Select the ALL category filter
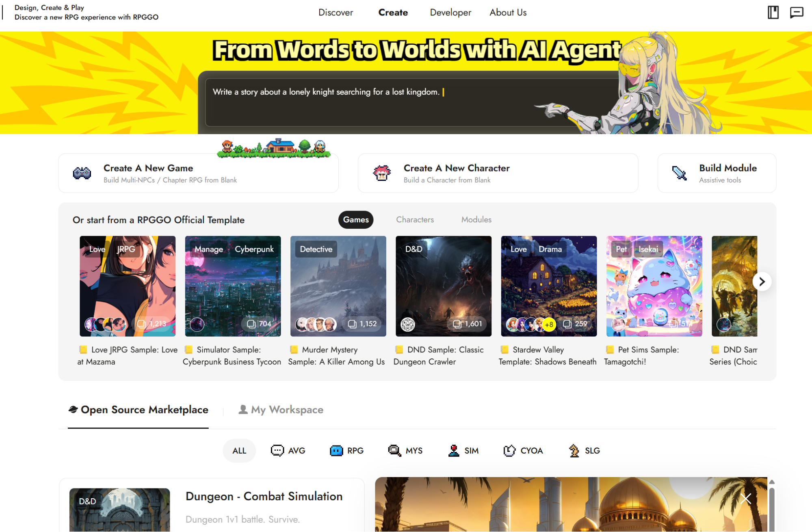The height and width of the screenshot is (532, 812). [x=239, y=450]
